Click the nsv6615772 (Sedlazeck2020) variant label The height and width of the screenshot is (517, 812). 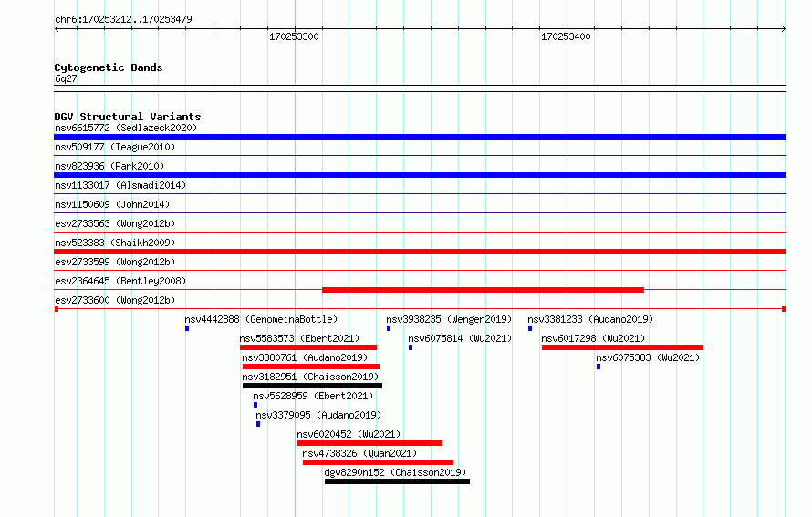126,128
